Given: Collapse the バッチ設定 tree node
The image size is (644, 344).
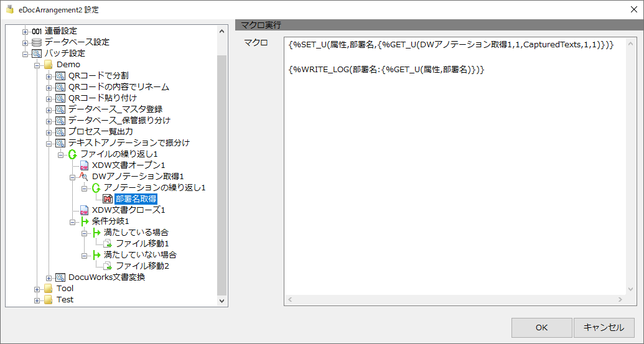Looking at the screenshot, I should click(x=25, y=53).
